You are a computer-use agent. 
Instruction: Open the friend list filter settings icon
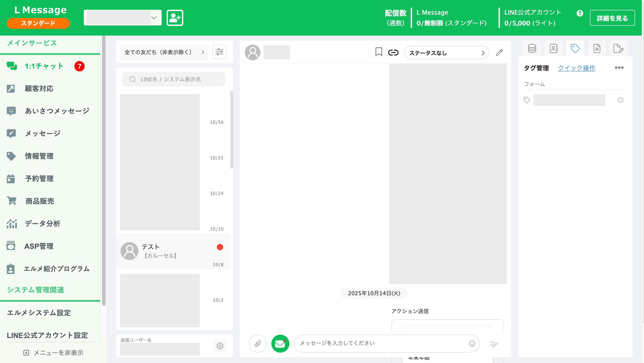(x=219, y=52)
